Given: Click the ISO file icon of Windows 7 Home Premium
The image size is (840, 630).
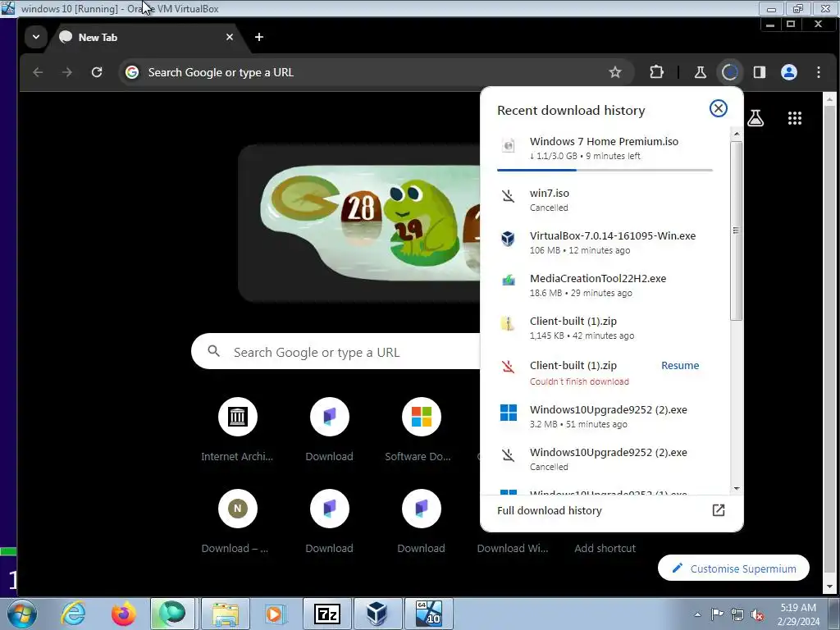Looking at the screenshot, I should pyautogui.click(x=508, y=145).
